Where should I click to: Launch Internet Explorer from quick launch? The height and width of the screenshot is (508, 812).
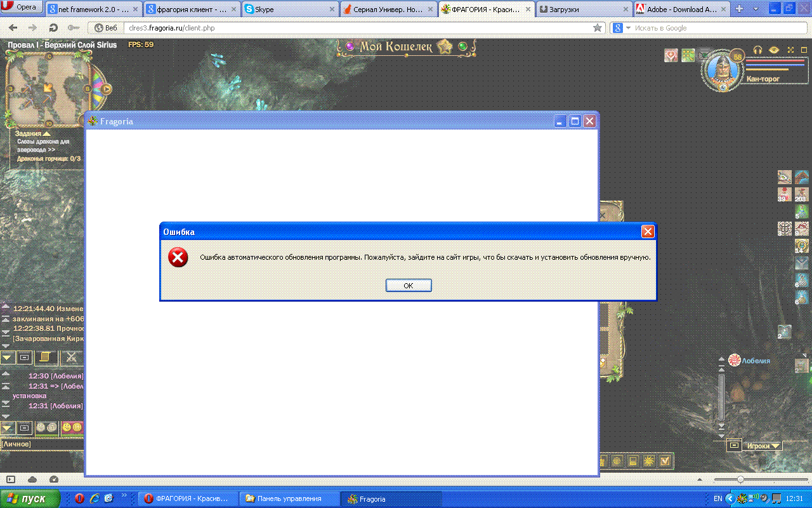pyautogui.click(x=93, y=498)
